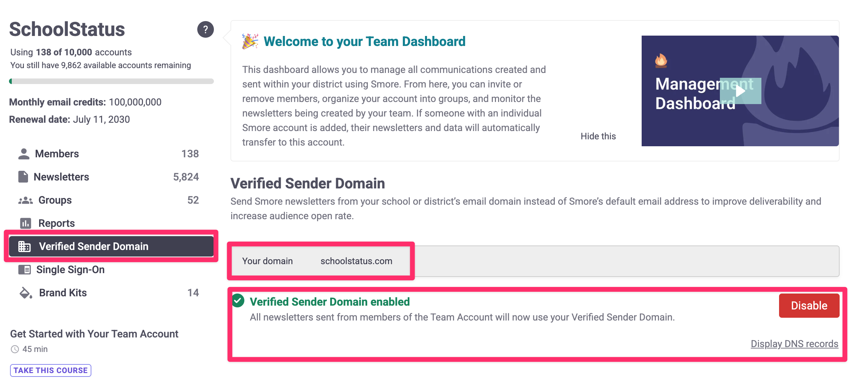The image size is (868, 390).
Task: Click the Single Sign-On icon
Action: pos(24,270)
